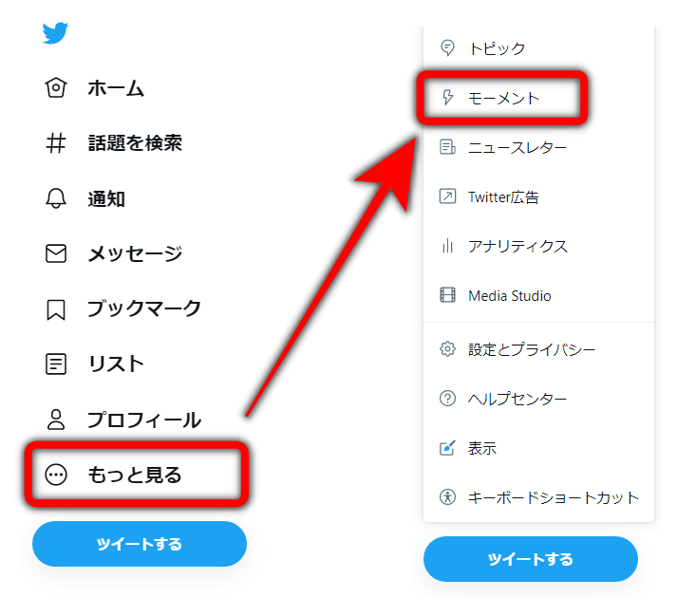This screenshot has height=616, width=677.
Task: Open the ホーム home icon
Action: [x=56, y=87]
